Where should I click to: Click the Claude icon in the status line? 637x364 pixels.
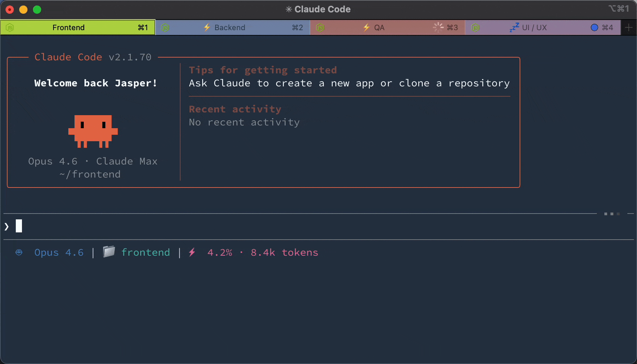pyautogui.click(x=19, y=252)
